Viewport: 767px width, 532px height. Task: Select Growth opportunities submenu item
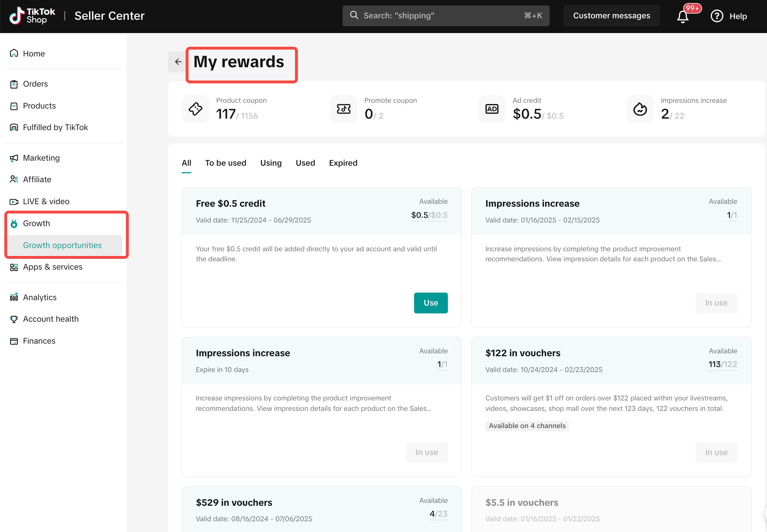point(62,245)
